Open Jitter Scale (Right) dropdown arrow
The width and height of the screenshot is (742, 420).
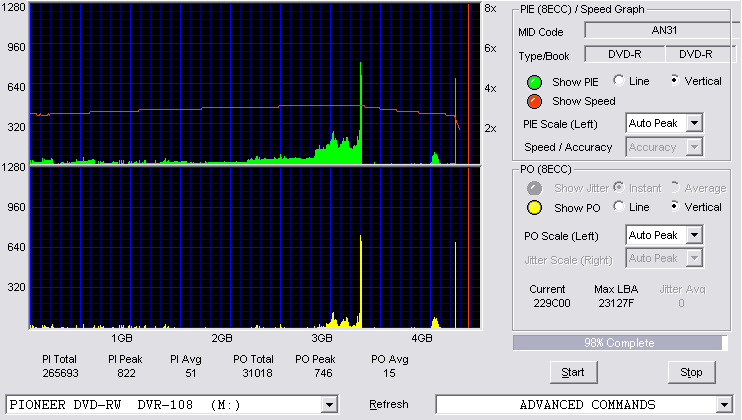click(694, 258)
